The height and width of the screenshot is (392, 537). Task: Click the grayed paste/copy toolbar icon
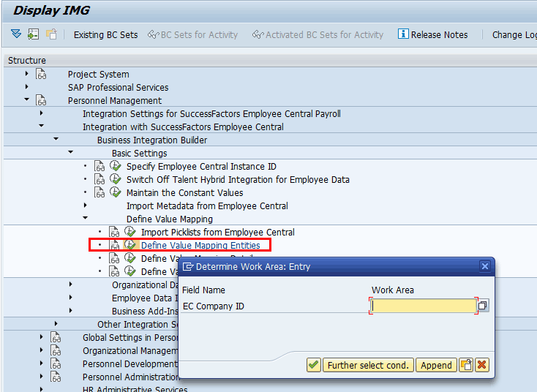[x=51, y=34]
